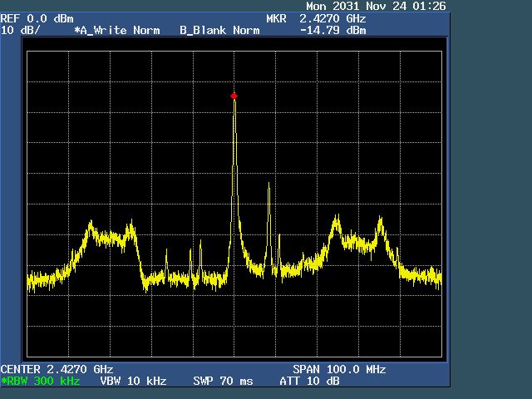Click the left hump's second peak
Viewport: 532px width, 399px height.
131,222
